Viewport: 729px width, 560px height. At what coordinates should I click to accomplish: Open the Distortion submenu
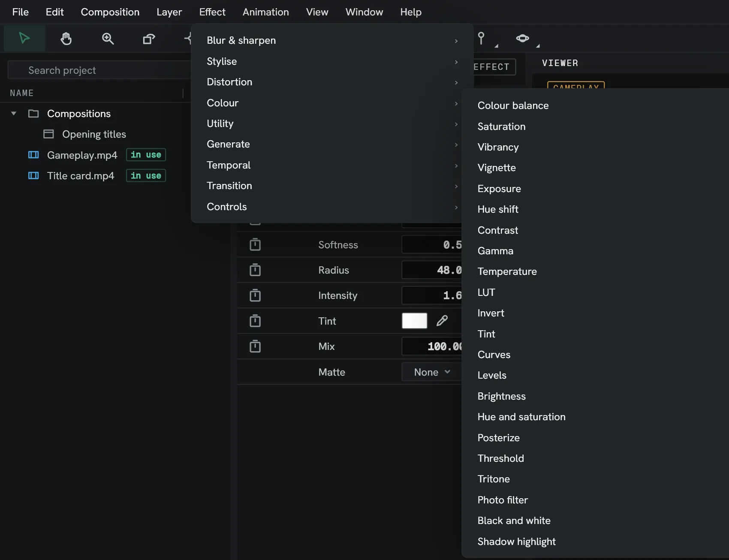click(332, 82)
